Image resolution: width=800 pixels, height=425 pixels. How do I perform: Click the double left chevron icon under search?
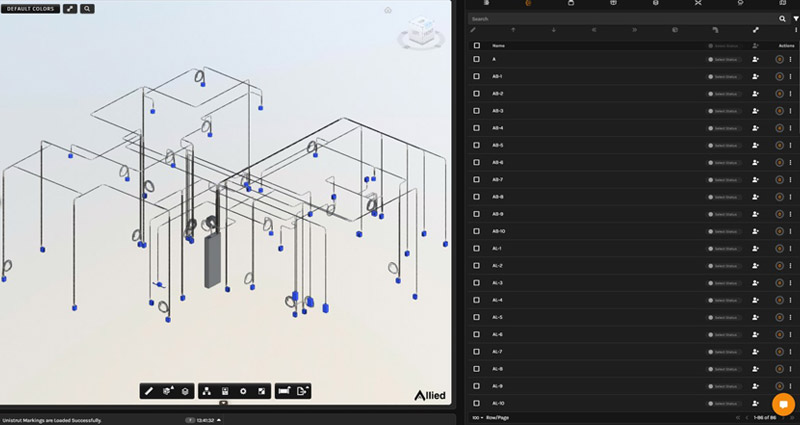click(x=594, y=30)
